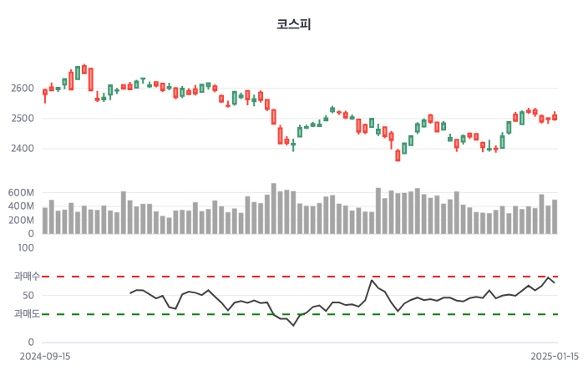The width and height of the screenshot is (588, 376).
Task: Click the 코스피 chart title
Action: [x=293, y=24]
